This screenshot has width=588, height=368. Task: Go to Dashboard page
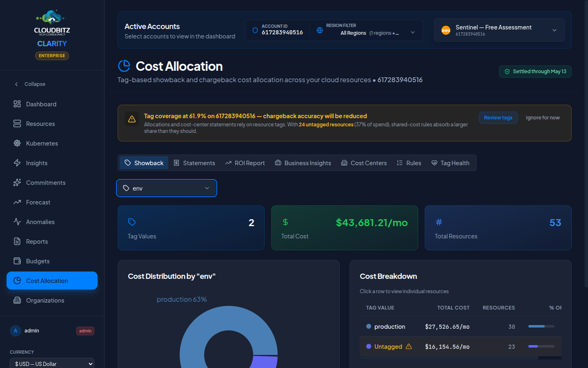(52, 104)
